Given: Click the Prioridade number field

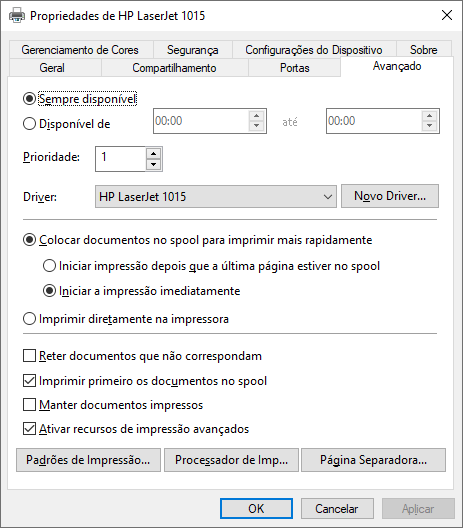Looking at the screenshot, I should pos(121,159).
